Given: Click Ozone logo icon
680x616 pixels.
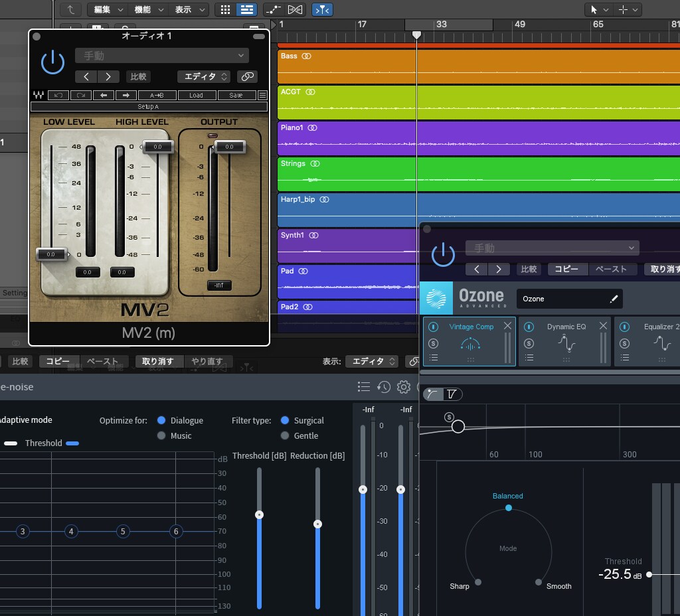Looking at the screenshot, I should [x=436, y=298].
